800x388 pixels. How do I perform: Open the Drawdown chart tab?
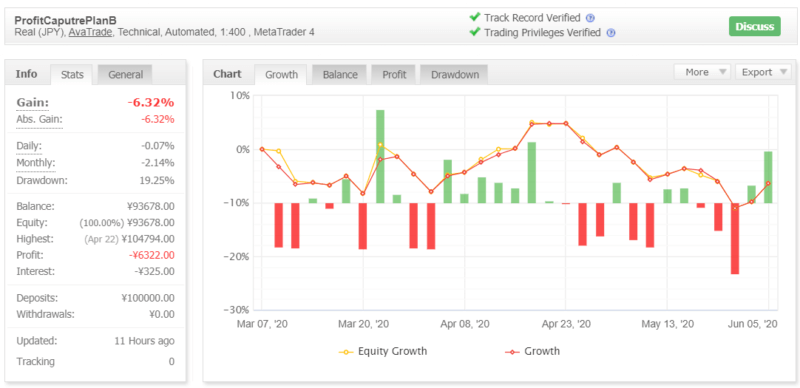click(x=455, y=75)
